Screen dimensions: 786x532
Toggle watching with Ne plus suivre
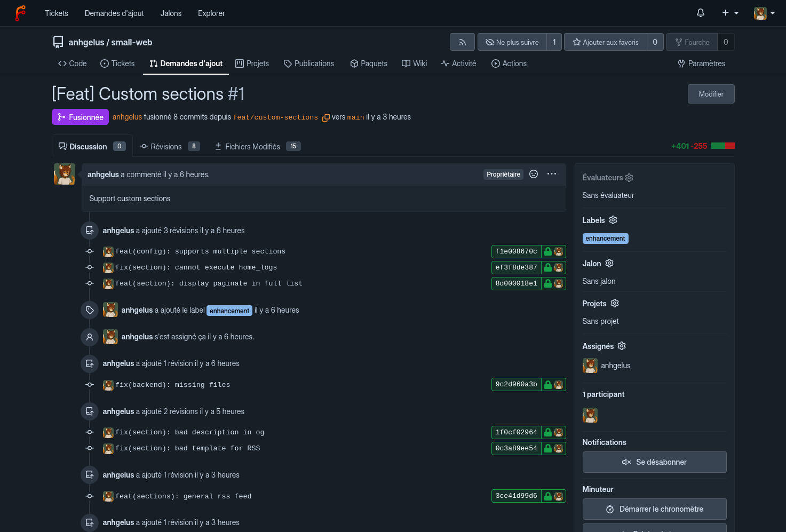(513, 42)
